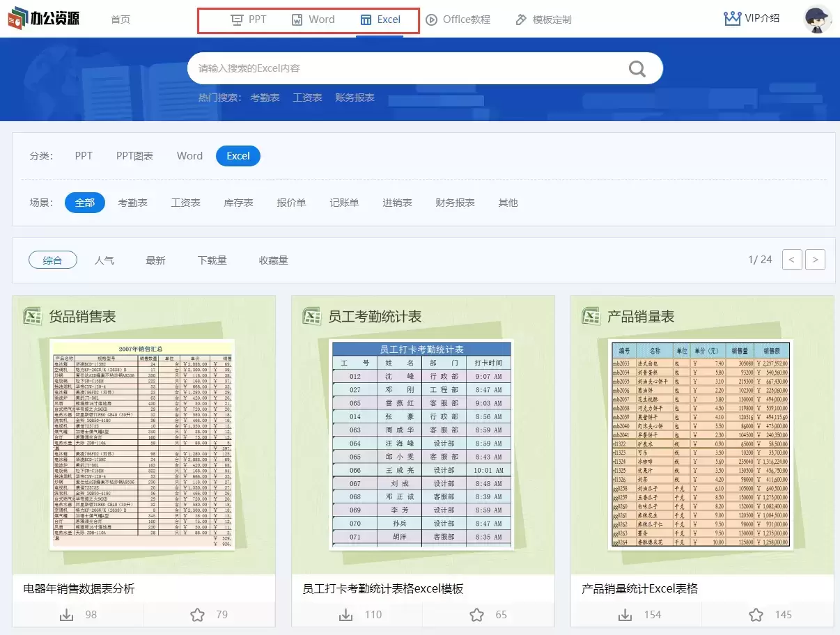Viewport: 840px width, 635px height.
Task: Open the 模板定制 link
Action: (x=543, y=19)
